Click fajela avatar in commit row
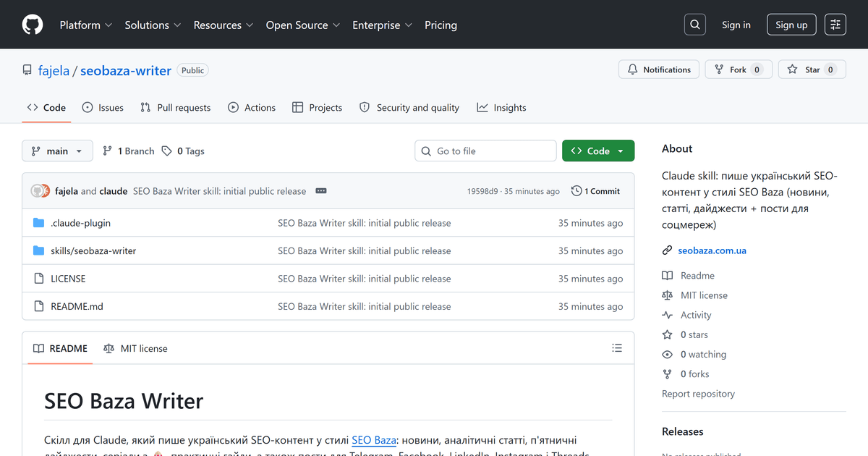868x456 pixels. point(36,191)
